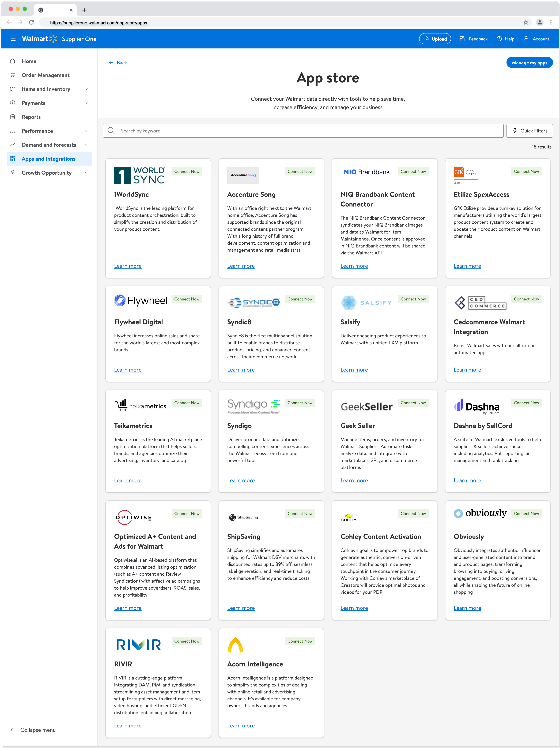Click the Optiwise logo
560x748 pixels.
133,517
